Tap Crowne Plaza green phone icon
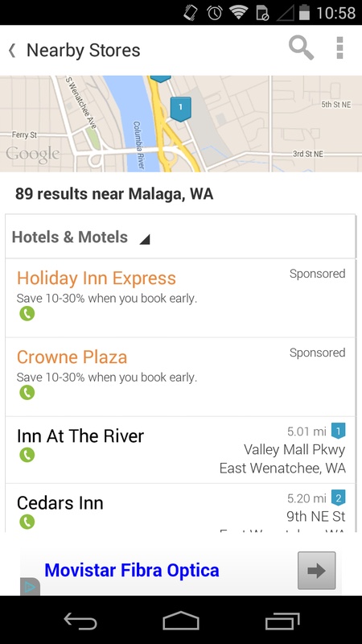 pyautogui.click(x=27, y=393)
